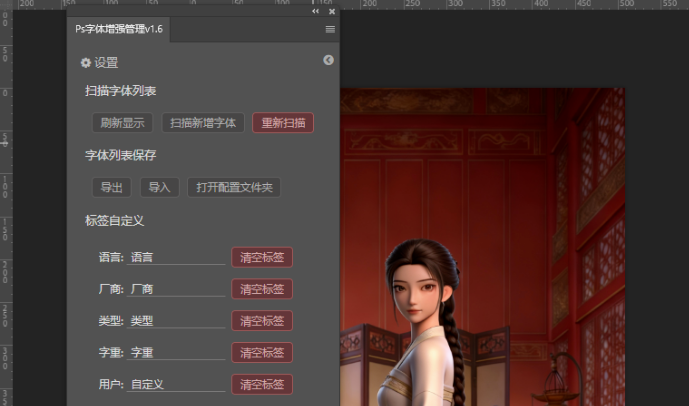Open the panel hamburger menu
The image size is (689, 406).
tap(330, 30)
